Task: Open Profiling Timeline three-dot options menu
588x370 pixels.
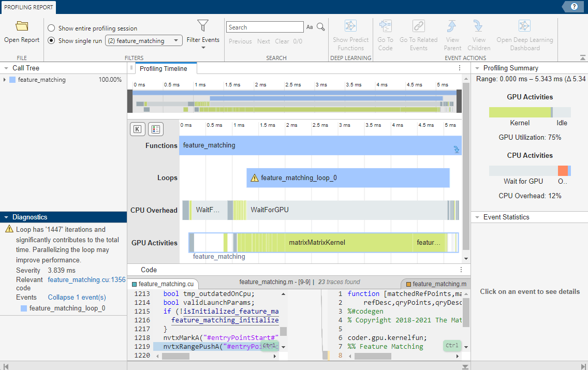Action: (x=460, y=68)
